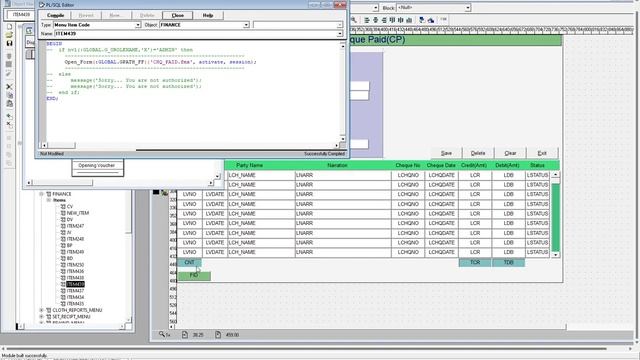
Task: Click the Party Name column header text
Action: (x=249, y=165)
